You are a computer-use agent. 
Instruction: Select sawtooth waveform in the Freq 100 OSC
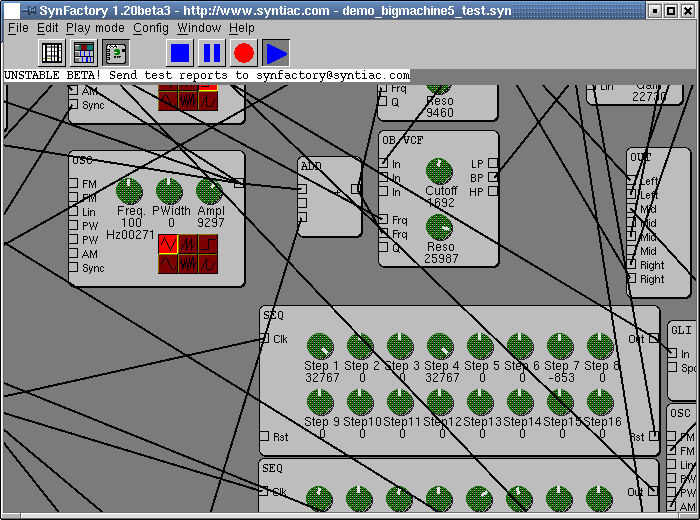(188, 244)
